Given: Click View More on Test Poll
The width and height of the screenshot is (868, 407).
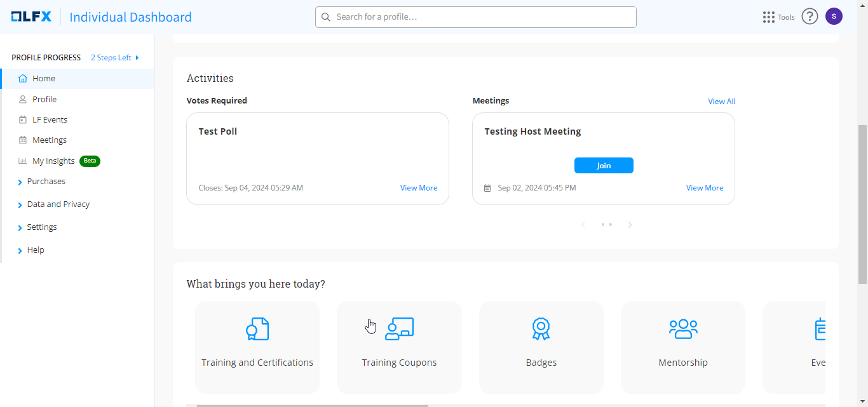Looking at the screenshot, I should 418,188.
